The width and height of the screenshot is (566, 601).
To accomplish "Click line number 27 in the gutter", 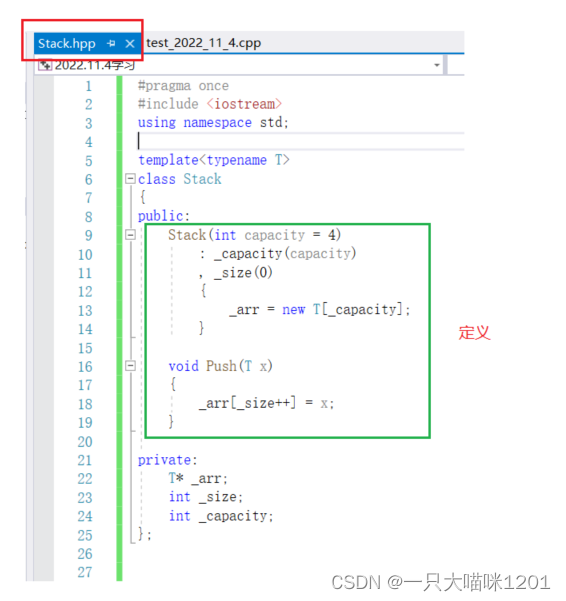I will 85,572.
